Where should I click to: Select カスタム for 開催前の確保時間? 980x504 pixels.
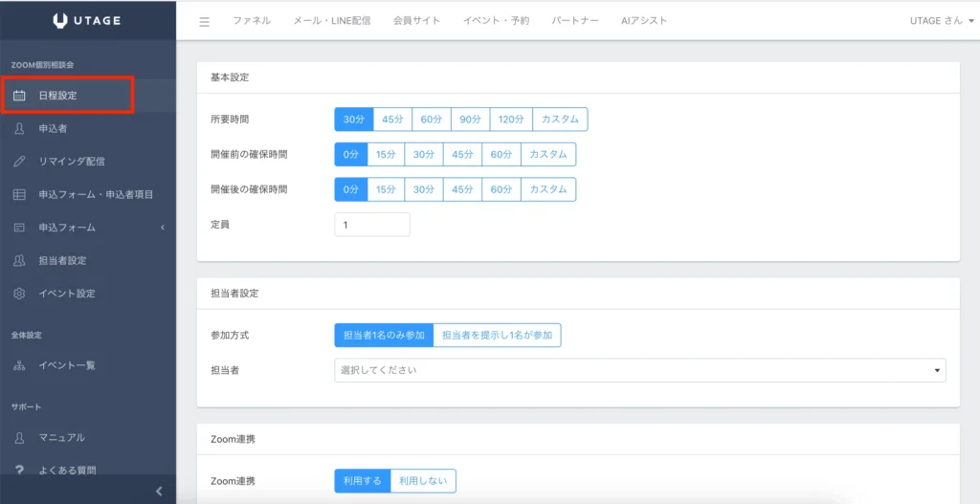coord(548,154)
